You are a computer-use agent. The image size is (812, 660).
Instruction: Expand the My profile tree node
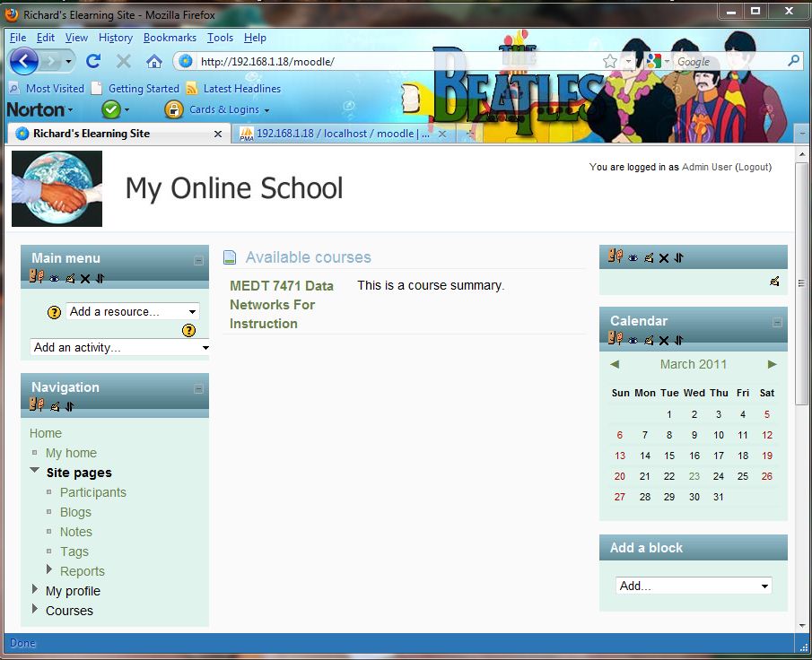coord(35,588)
